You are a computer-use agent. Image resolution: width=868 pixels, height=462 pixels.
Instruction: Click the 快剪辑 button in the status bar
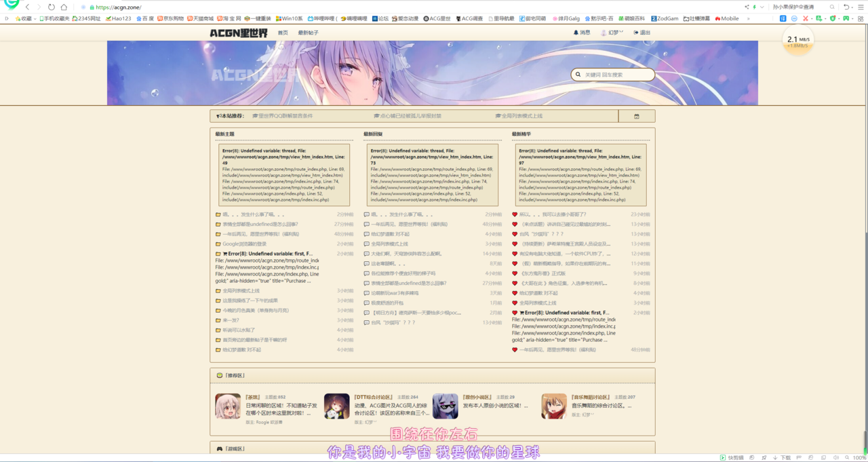click(732, 458)
